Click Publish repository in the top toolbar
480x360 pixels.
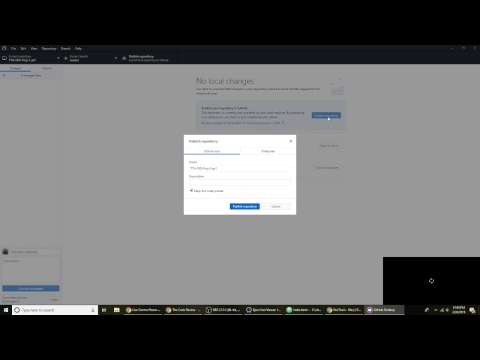[x=148, y=58]
